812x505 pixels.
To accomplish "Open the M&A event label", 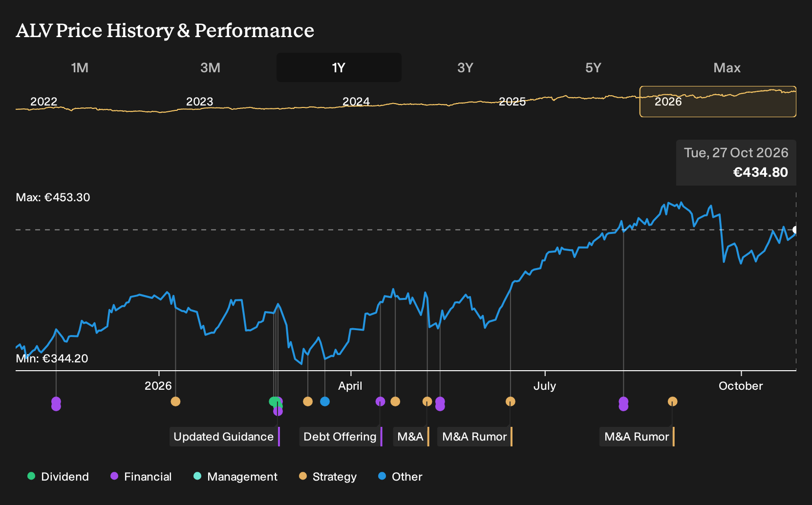I will [411, 437].
